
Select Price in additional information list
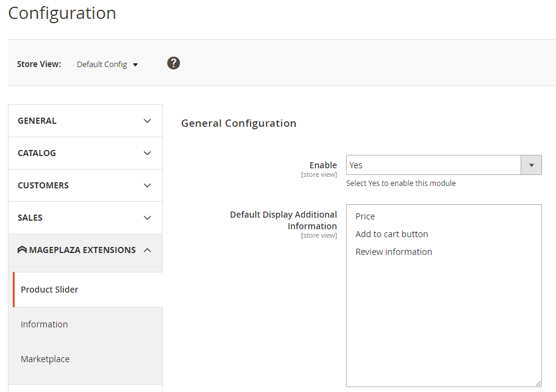point(365,216)
